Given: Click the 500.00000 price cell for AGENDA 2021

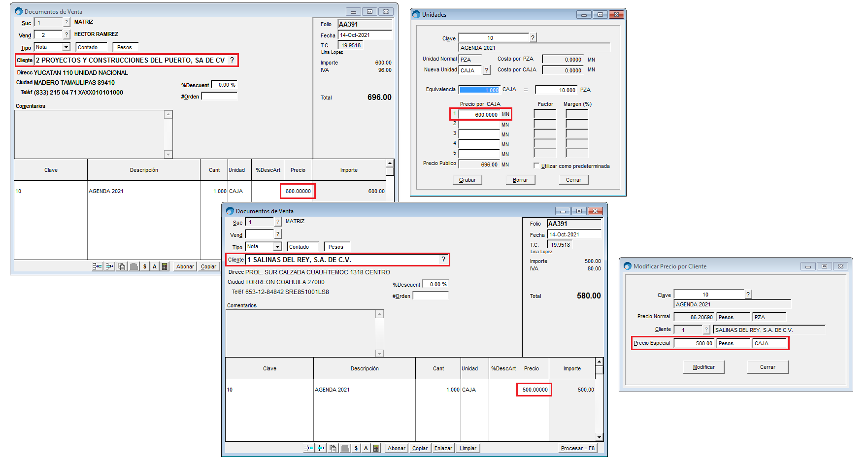Looking at the screenshot, I should [534, 390].
